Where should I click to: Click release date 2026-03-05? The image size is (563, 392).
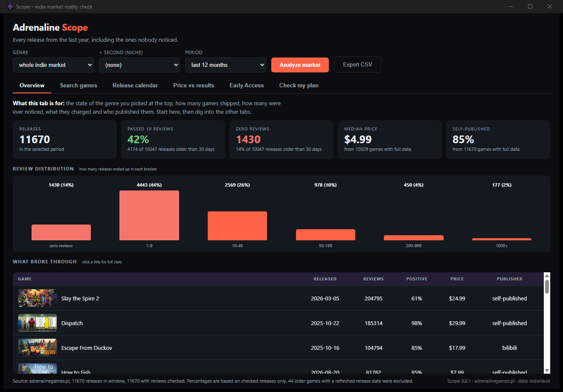pyautogui.click(x=325, y=298)
